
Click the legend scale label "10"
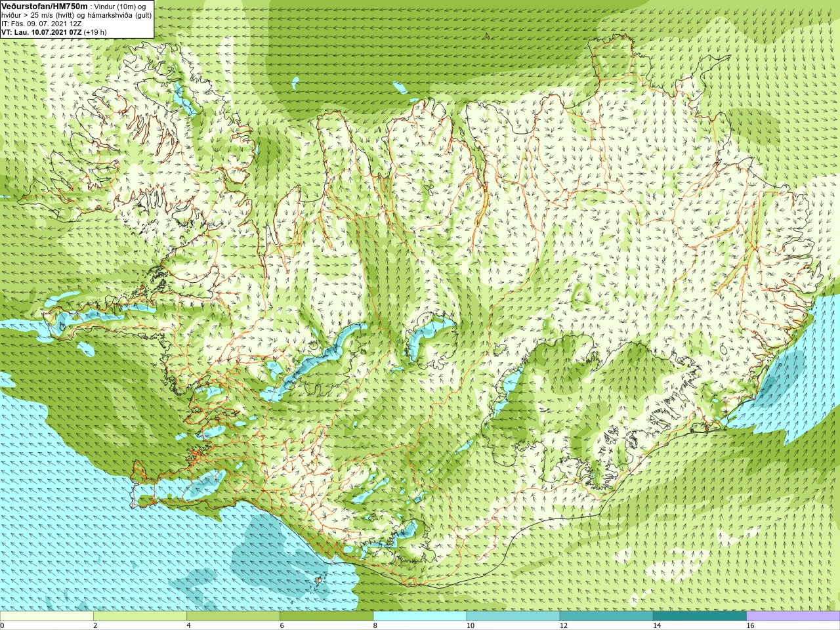point(470,625)
